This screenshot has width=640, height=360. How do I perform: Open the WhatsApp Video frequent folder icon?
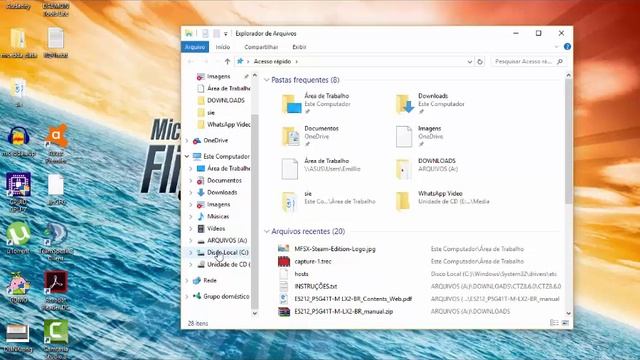pyautogui.click(x=403, y=201)
